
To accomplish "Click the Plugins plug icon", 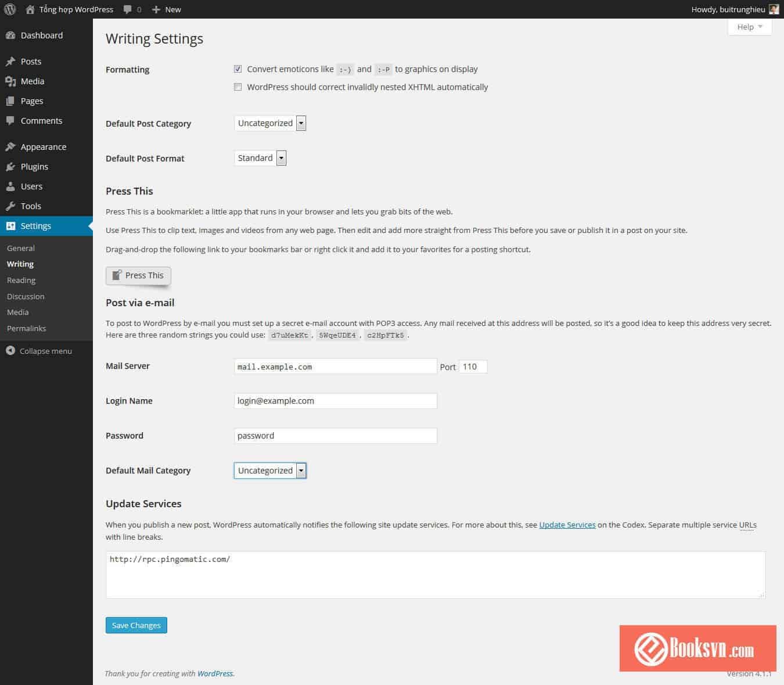I will pos(10,167).
